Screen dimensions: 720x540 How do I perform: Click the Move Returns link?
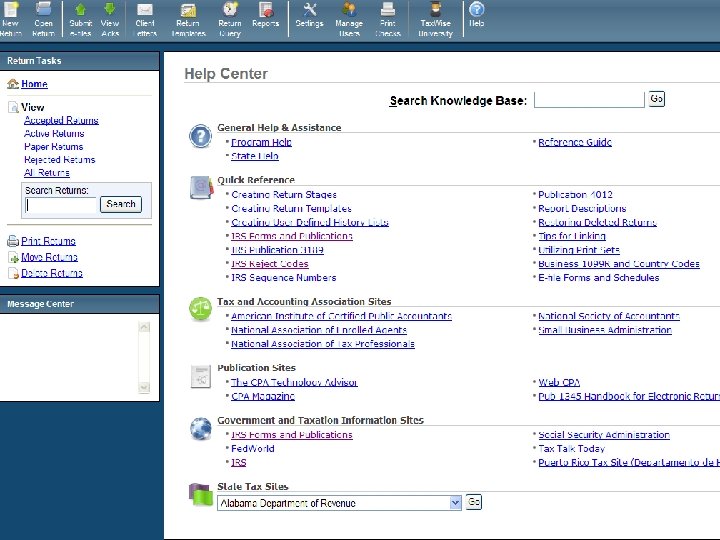[x=49, y=257]
